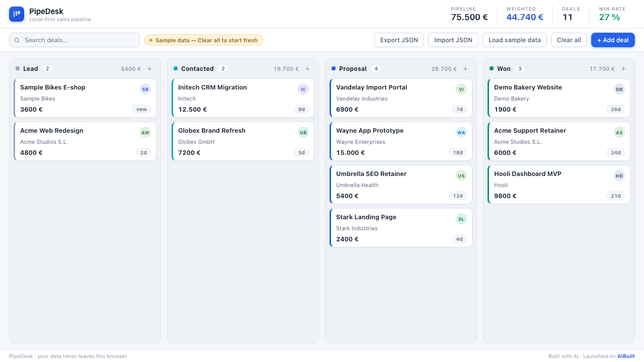This screenshot has width=644, height=362.
Task: Click the Lead column title
Action: [31, 69]
